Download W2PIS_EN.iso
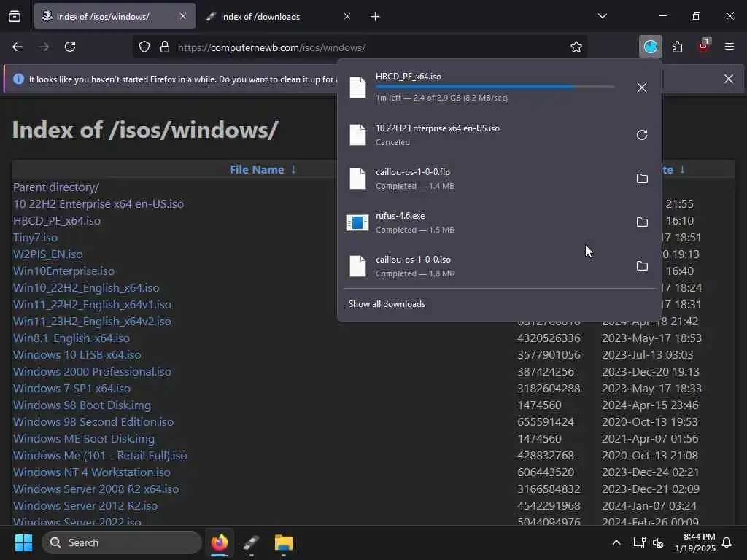Viewport: 747px width, 560px height. coord(47,254)
